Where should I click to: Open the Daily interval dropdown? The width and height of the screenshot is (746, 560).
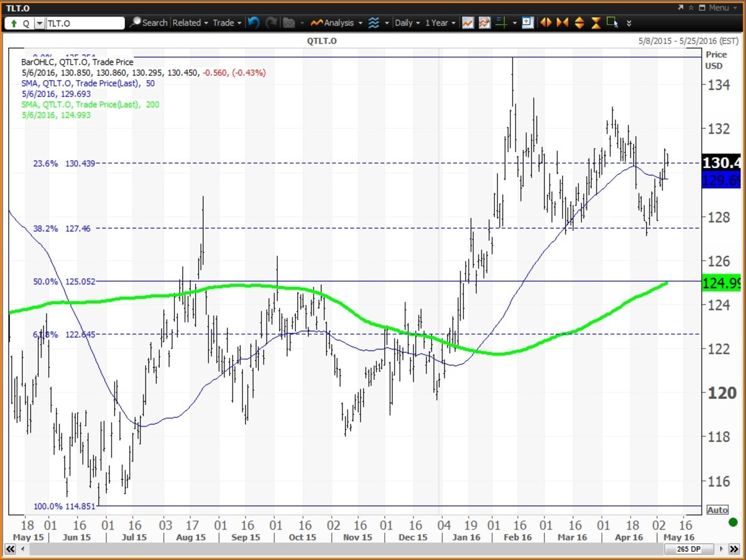click(x=407, y=23)
